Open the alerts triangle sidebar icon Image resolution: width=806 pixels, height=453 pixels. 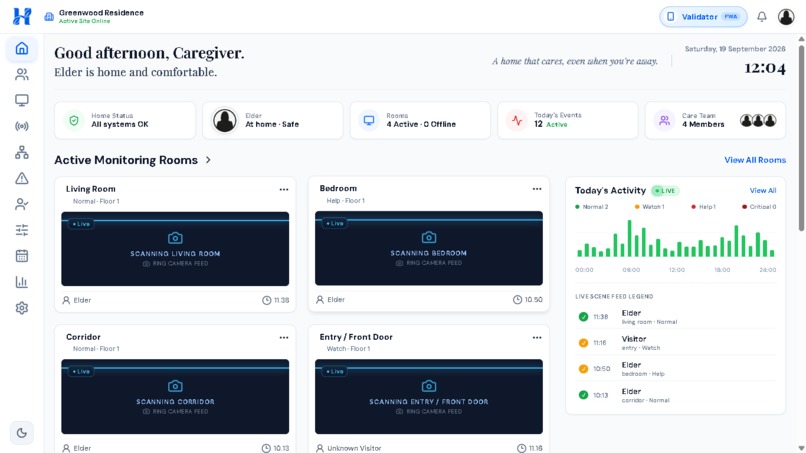click(x=22, y=178)
